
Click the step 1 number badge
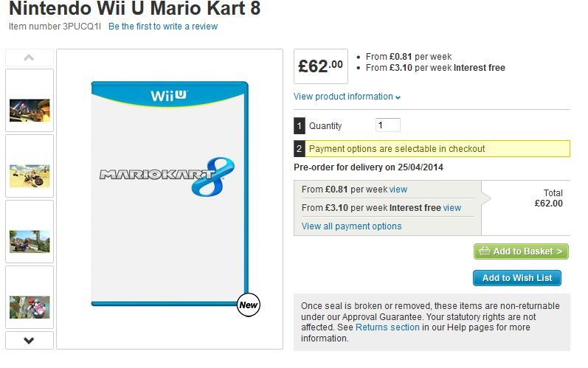coord(299,126)
